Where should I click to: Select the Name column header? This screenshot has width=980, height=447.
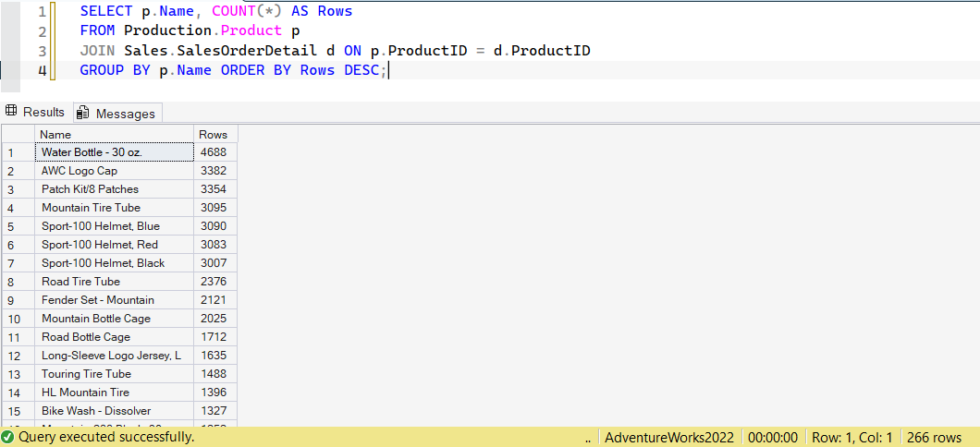click(x=115, y=134)
